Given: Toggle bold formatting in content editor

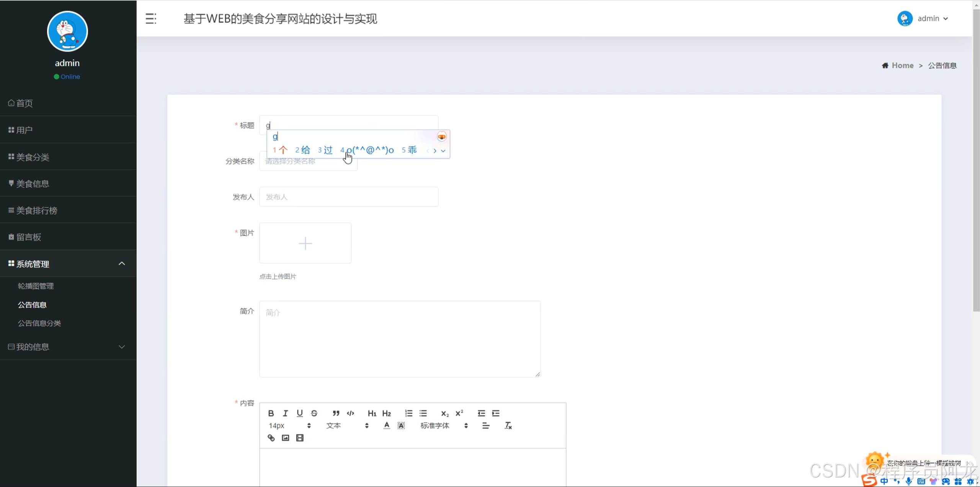Looking at the screenshot, I should [271, 413].
